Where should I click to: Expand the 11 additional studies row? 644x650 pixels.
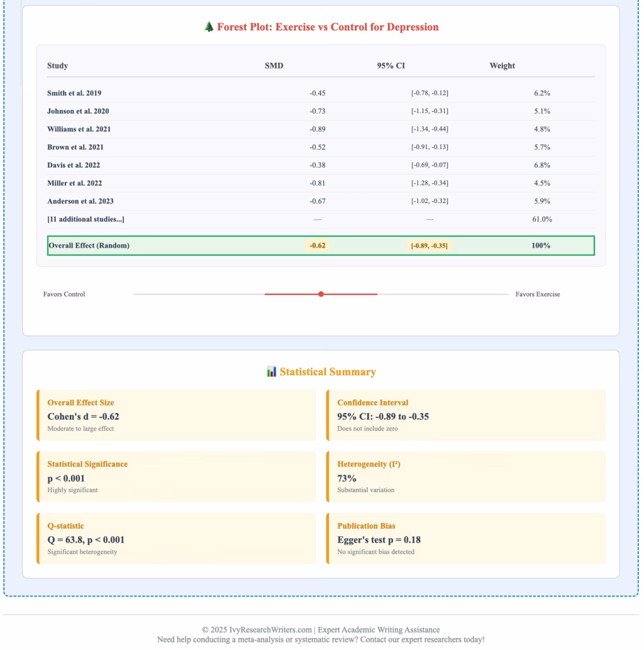coord(85,219)
